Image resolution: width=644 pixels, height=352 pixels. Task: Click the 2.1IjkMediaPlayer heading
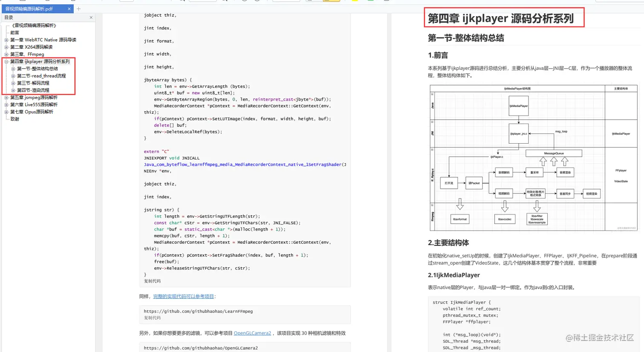(x=454, y=275)
